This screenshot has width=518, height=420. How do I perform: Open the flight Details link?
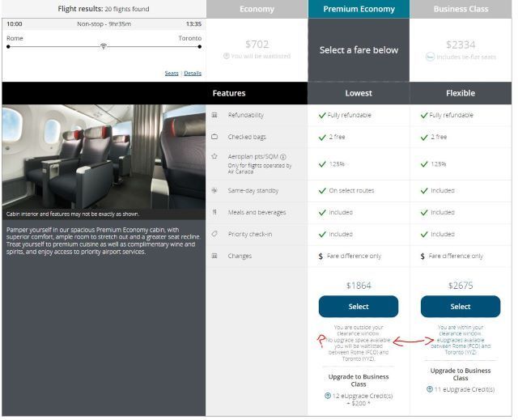click(193, 74)
